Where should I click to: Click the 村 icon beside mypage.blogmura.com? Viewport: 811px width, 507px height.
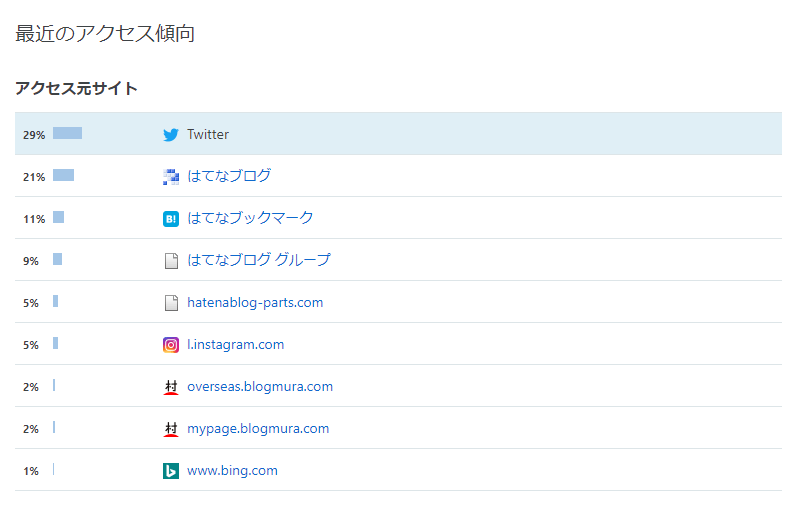(171, 429)
